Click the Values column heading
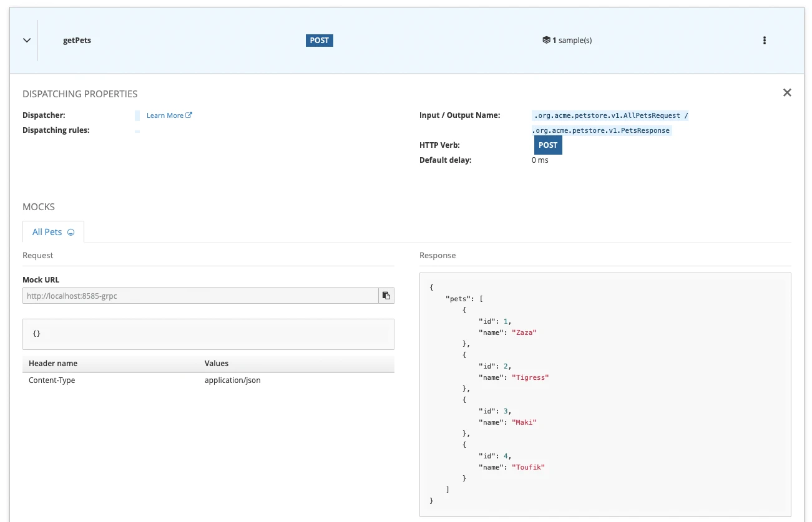 click(x=217, y=364)
